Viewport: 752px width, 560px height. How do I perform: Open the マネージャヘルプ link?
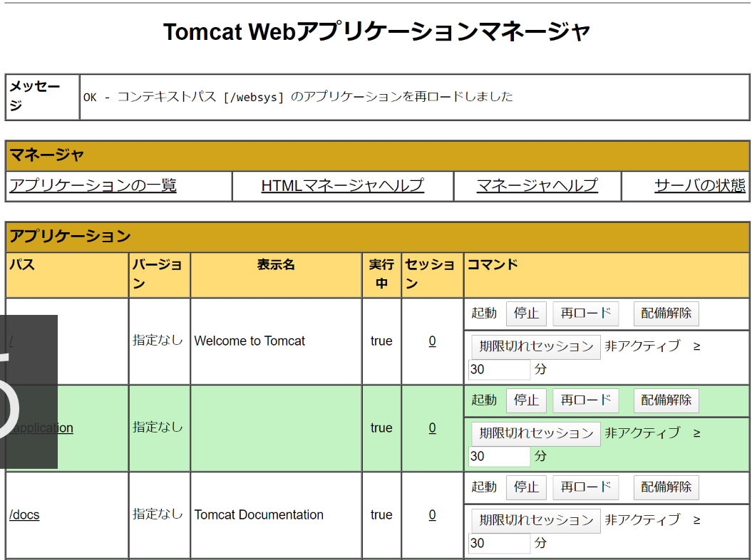[x=537, y=185]
